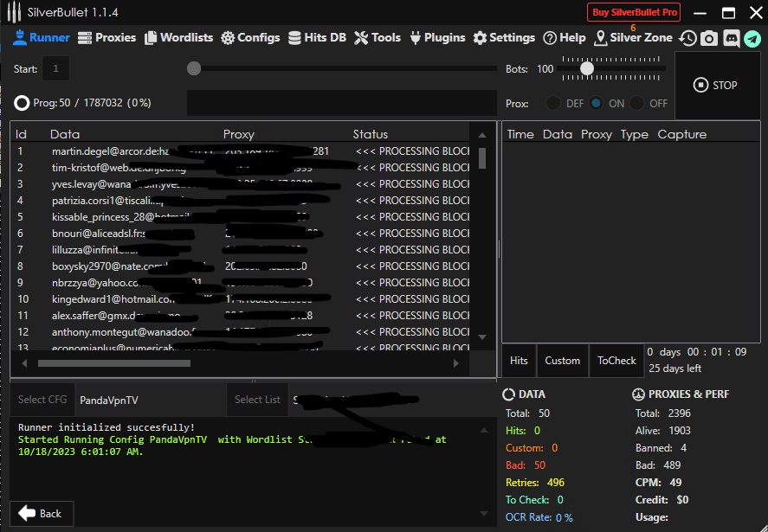768x532 pixels.
Task: Click the data table scroll-up arrow
Action: (482, 135)
